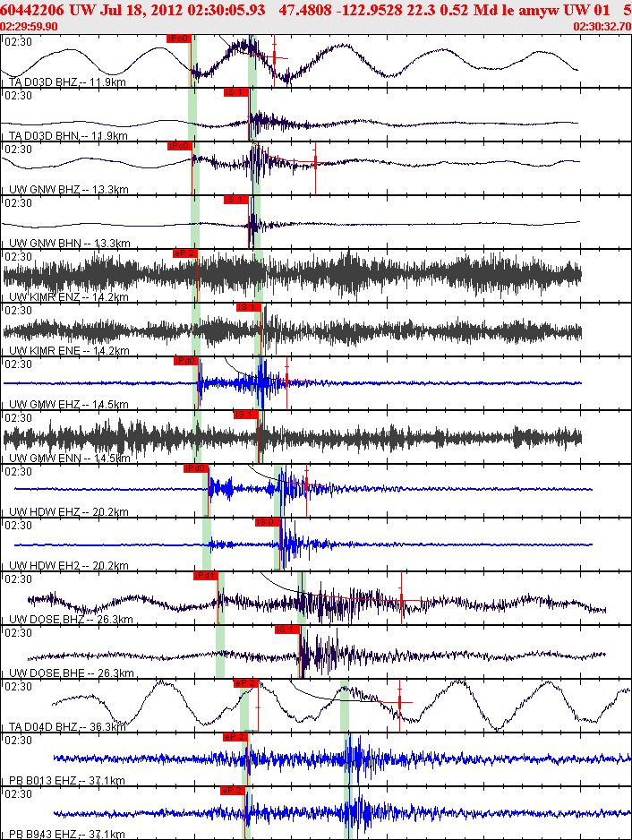This screenshot has height=840, width=632.
Task: Click the red coda end marker on UW GNW BHZ
Action: (315, 162)
